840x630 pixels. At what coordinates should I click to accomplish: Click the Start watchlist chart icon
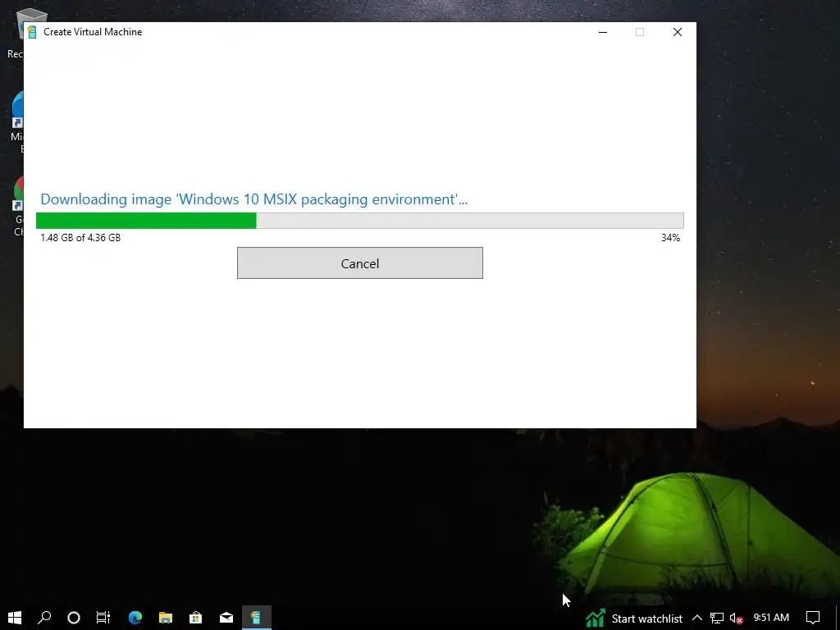click(595, 619)
